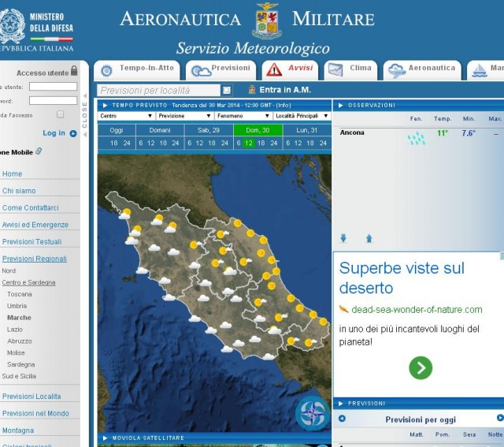Collapse the sidebar using CLOSE handle

coord(85,116)
